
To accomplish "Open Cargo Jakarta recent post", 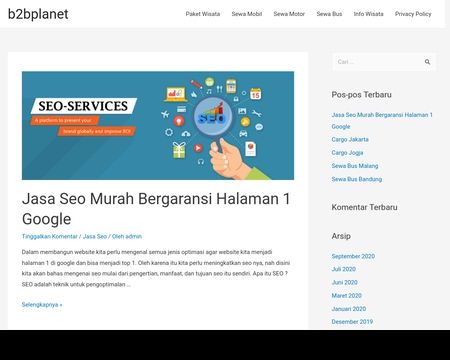I will [x=350, y=139].
